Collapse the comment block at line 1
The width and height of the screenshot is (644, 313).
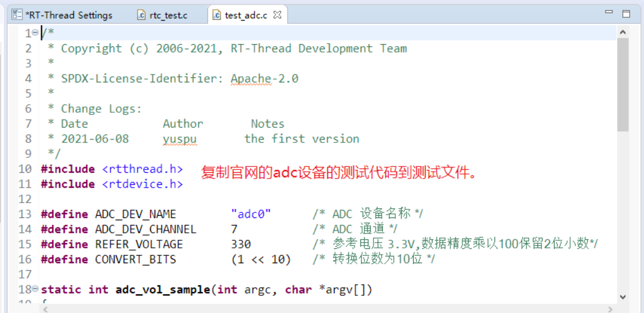tap(36, 33)
